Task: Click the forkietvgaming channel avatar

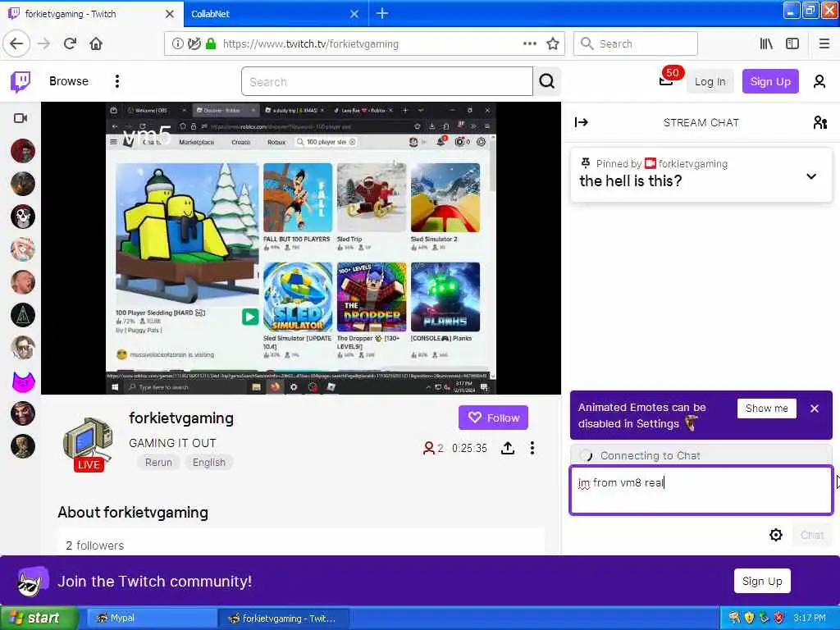Action: click(x=89, y=442)
